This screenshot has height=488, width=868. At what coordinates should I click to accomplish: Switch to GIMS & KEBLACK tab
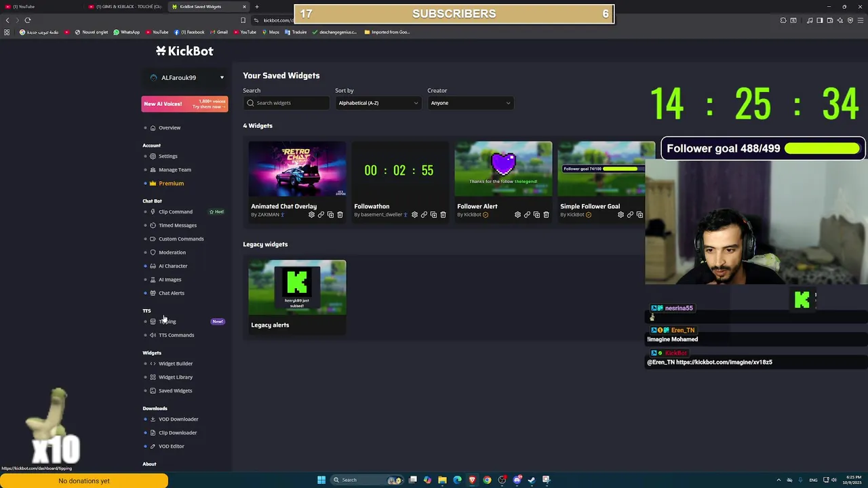[125, 7]
